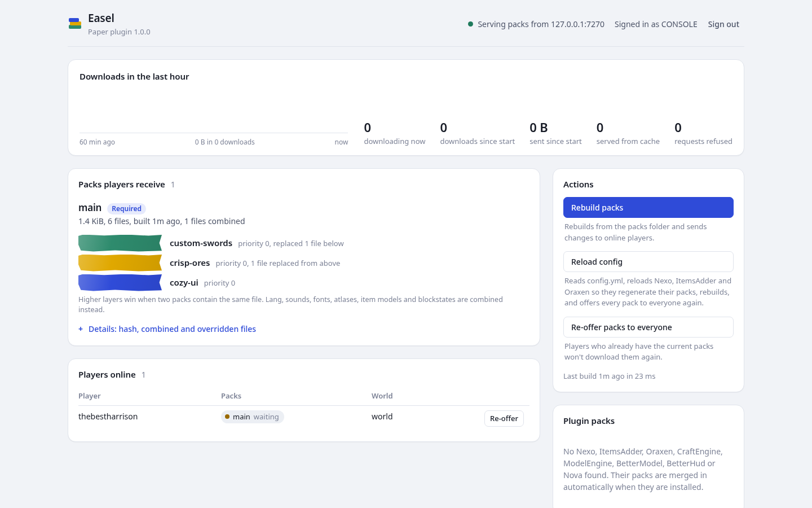
Task: Click the World column header
Action: 382,396
